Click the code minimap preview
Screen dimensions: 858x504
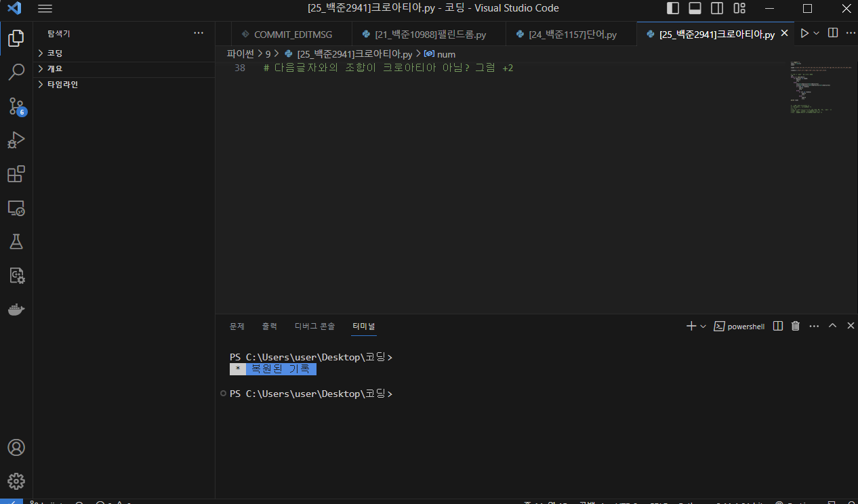pyautogui.click(x=820, y=87)
